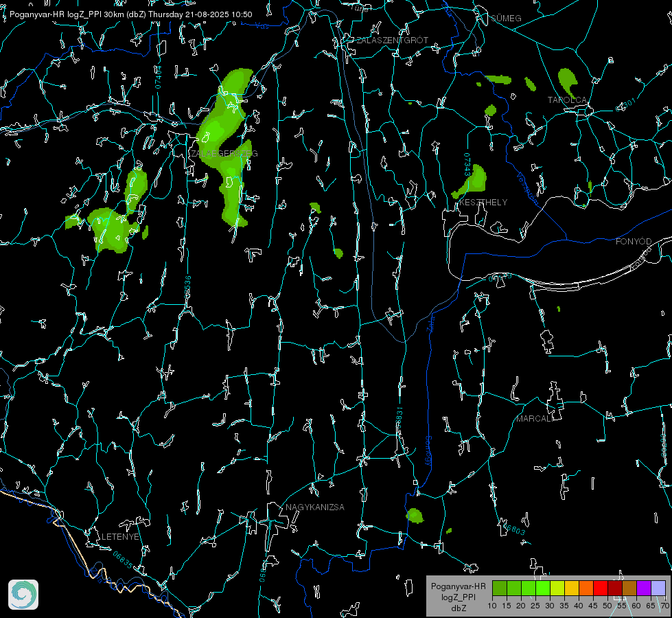
Task: Click the road number 06831 label
Action: 399,419
